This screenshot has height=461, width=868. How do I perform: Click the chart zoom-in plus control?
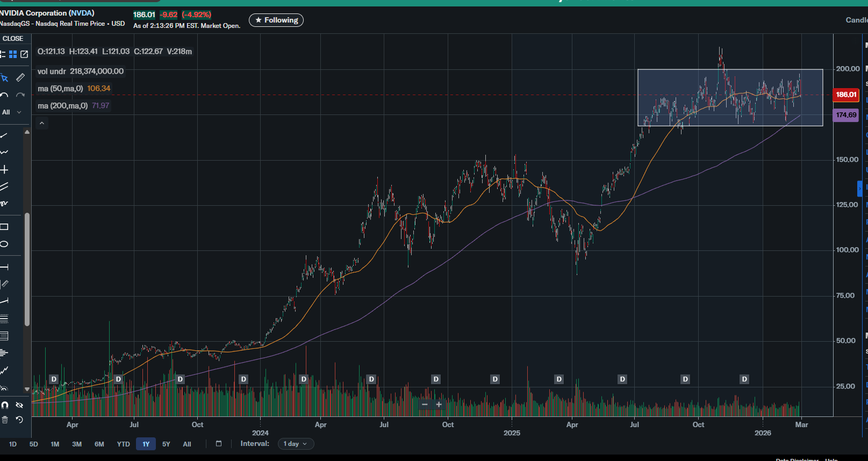tap(439, 404)
